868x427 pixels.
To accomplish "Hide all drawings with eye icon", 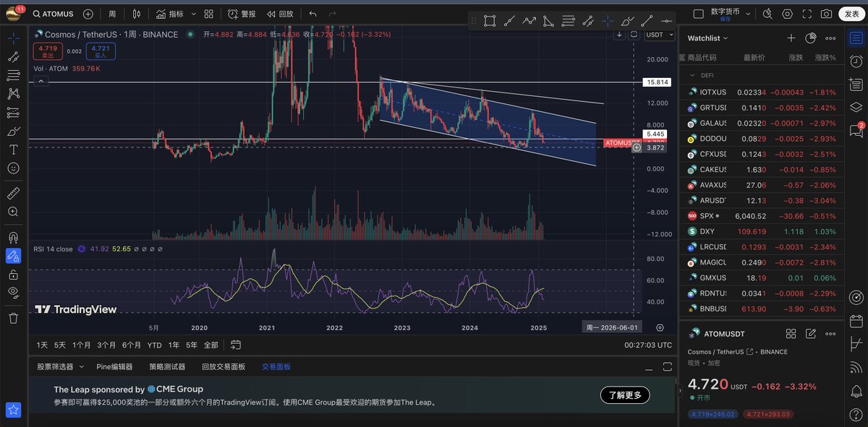I will [13, 293].
